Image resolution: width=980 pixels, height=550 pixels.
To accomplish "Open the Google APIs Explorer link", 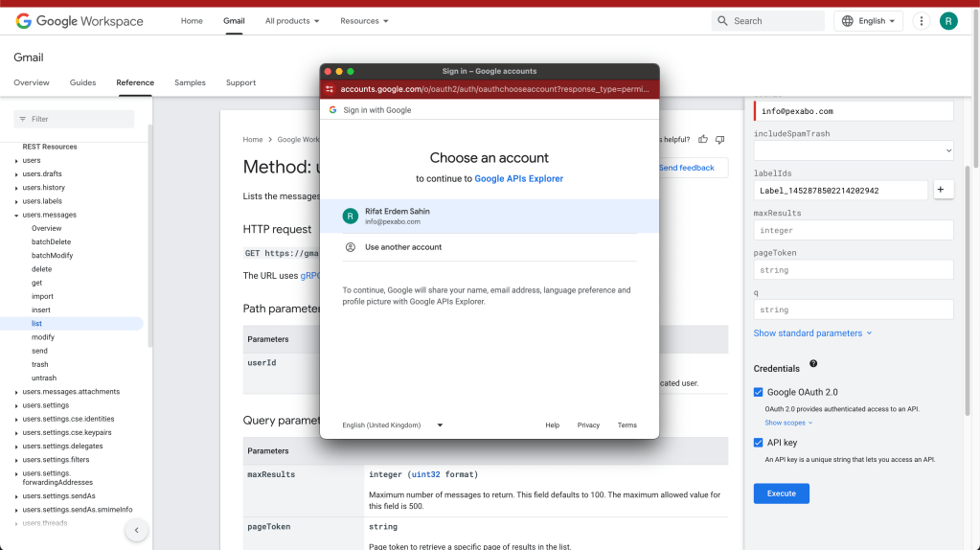I will pos(519,179).
